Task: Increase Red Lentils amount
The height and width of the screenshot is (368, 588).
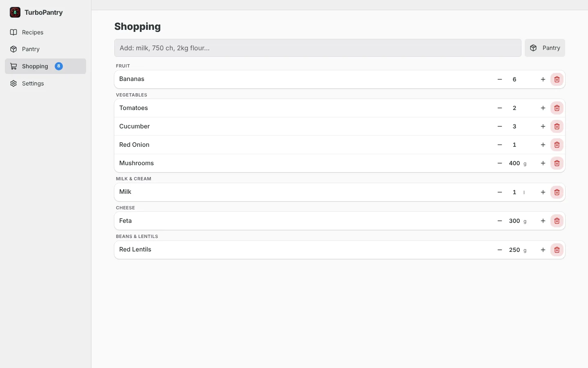Action: [x=543, y=250]
